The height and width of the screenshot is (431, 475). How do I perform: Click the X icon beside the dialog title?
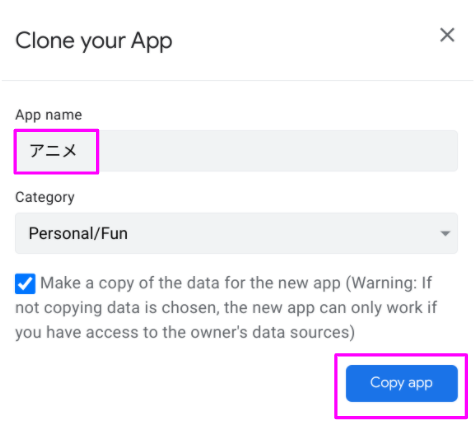click(447, 35)
